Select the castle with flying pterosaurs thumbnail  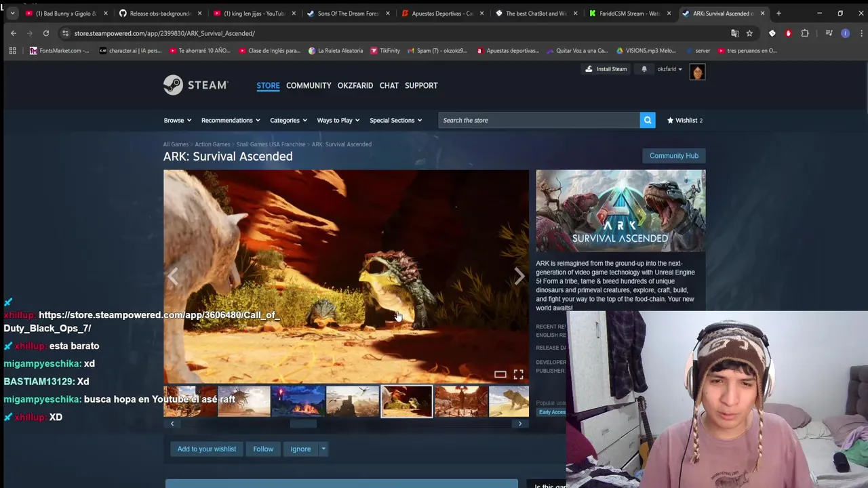pos(352,401)
